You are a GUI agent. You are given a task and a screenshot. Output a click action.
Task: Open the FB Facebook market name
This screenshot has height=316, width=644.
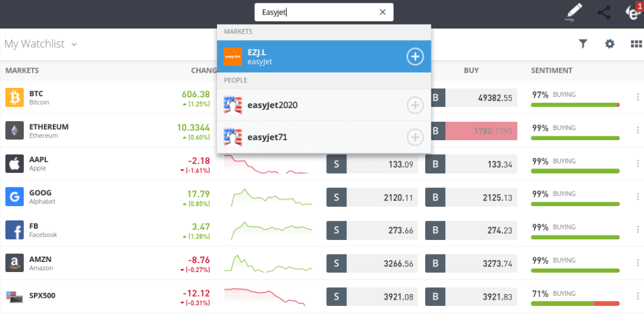[x=43, y=230]
